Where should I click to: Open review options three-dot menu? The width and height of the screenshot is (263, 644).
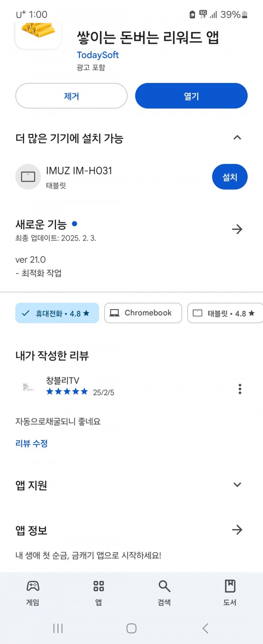coord(240,389)
